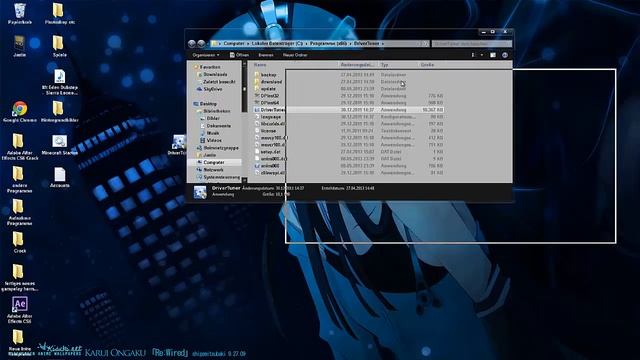Sort by the Änderungsdatum column header
Viewport: 640px width, 360px height.
coord(358,64)
